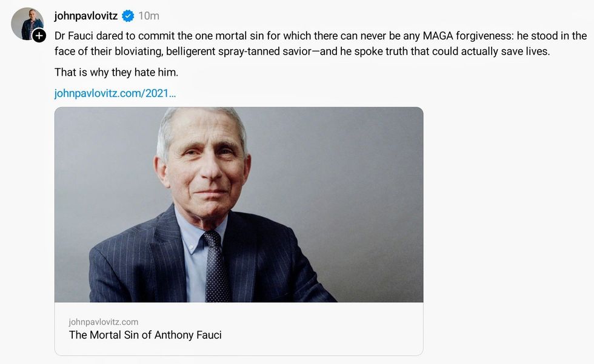Viewport: 594px width, 364px height.
Task: Click "The Mortal Sin of Anthony Fauci" title
Action: [x=145, y=335]
